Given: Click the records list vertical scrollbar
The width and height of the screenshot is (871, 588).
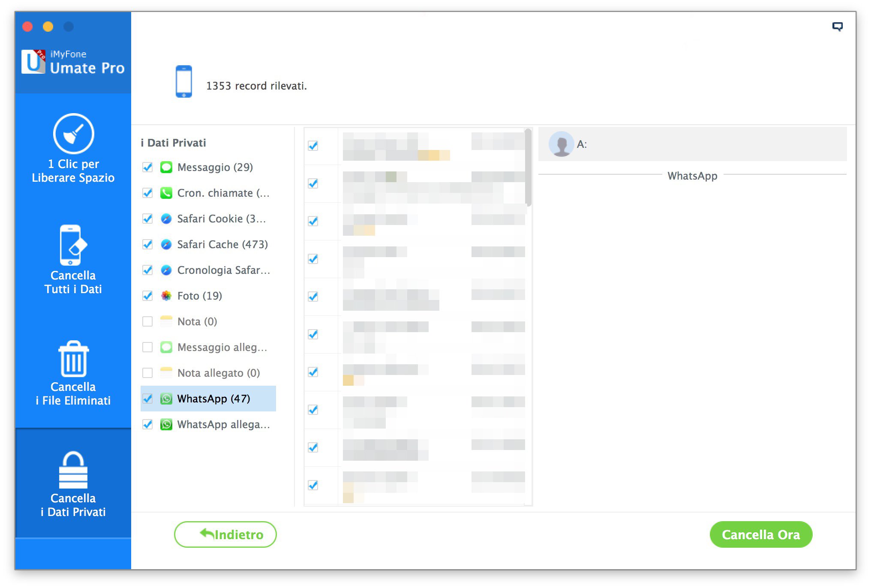Looking at the screenshot, I should (x=529, y=167).
